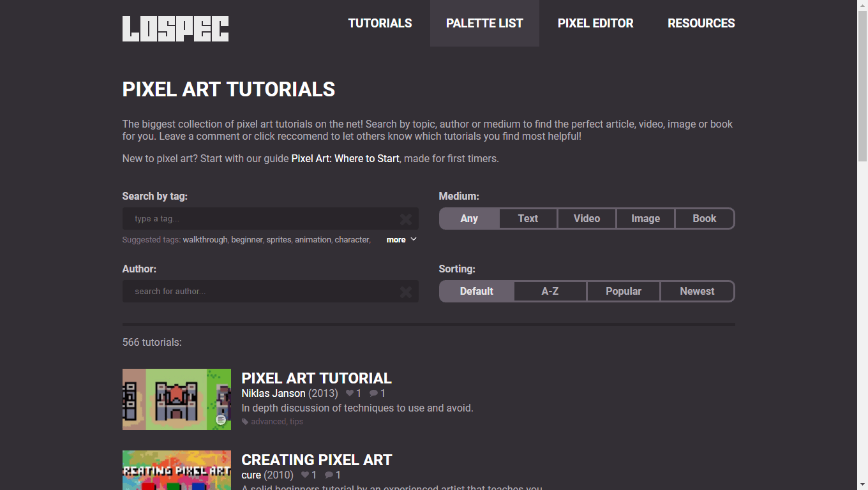
Task: Click tag icon beside advanced, tips
Action: pos(245,422)
